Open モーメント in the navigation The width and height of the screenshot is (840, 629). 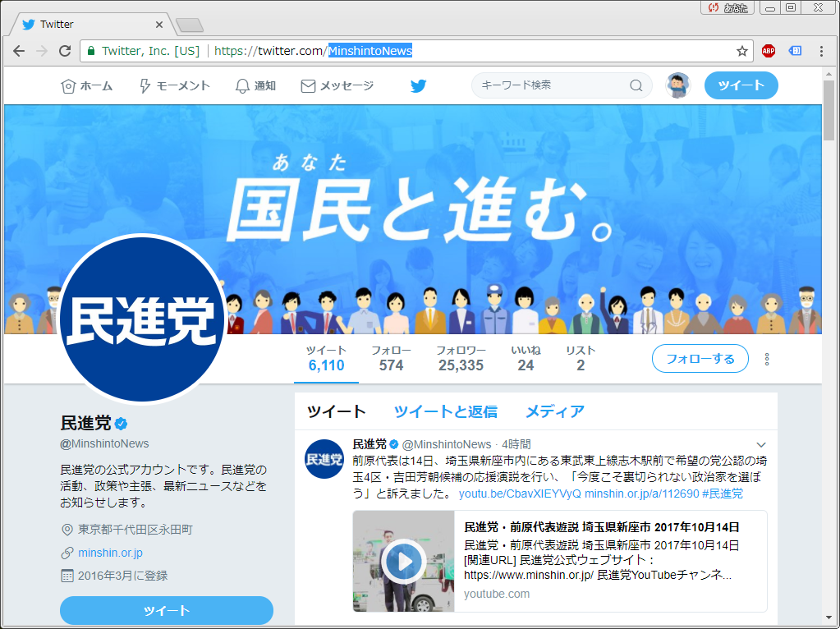(x=175, y=85)
